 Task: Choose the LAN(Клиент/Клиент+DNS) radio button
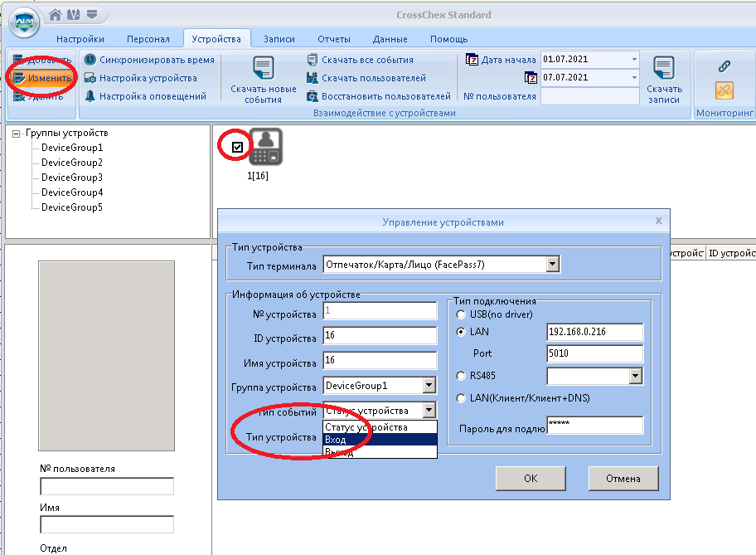coord(461,398)
